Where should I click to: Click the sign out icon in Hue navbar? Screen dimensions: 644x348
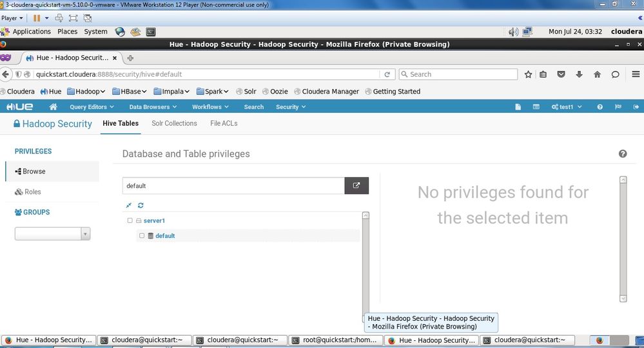click(x=636, y=107)
